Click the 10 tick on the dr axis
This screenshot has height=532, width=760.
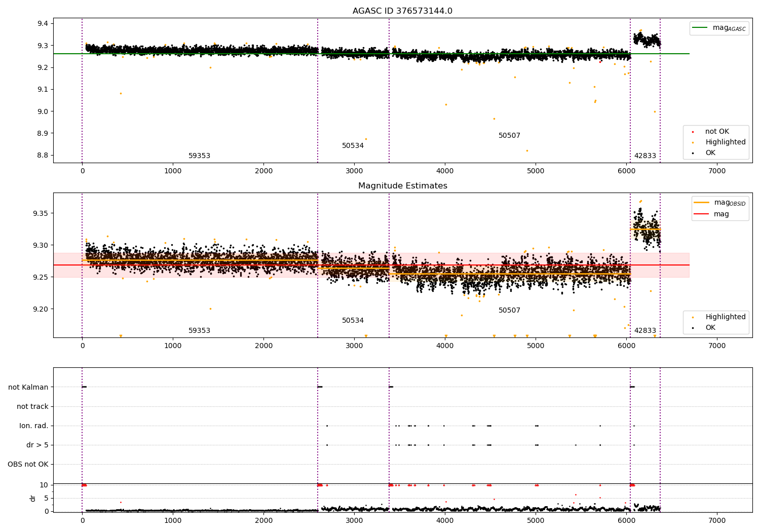point(44,485)
